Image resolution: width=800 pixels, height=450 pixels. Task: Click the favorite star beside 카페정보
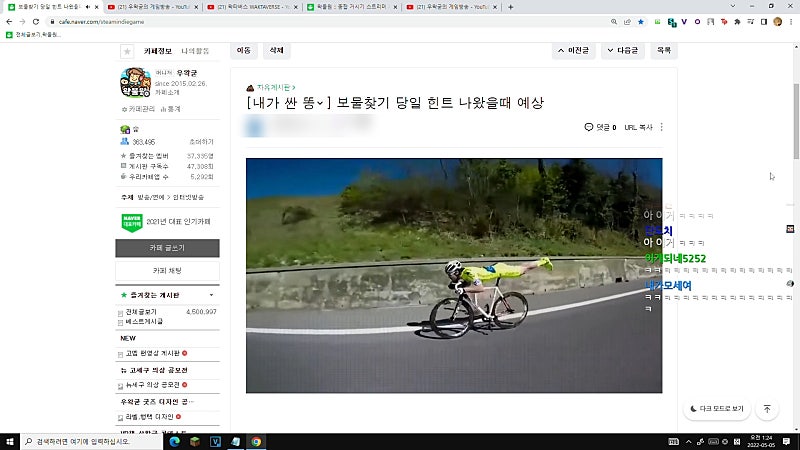[x=127, y=51]
